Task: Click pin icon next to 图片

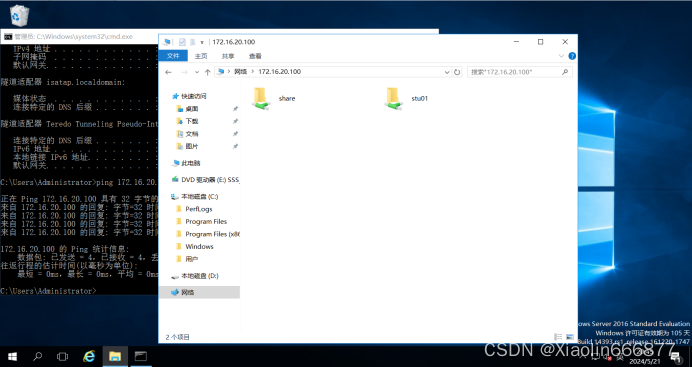Action: (235, 146)
